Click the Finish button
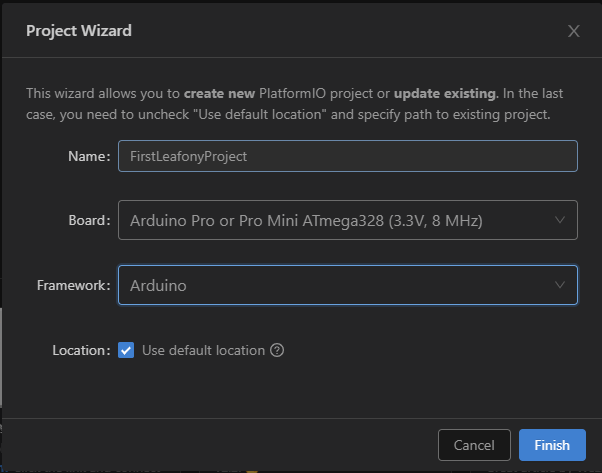 point(552,445)
